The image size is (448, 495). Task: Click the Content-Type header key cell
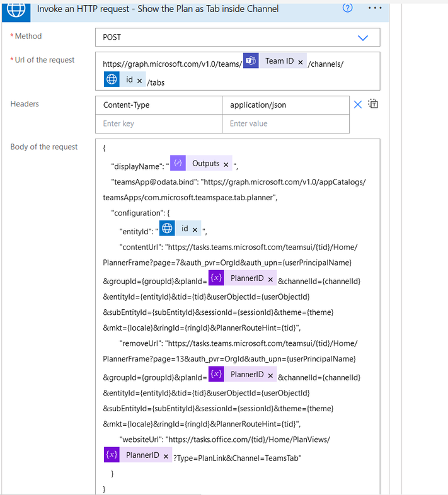click(159, 105)
